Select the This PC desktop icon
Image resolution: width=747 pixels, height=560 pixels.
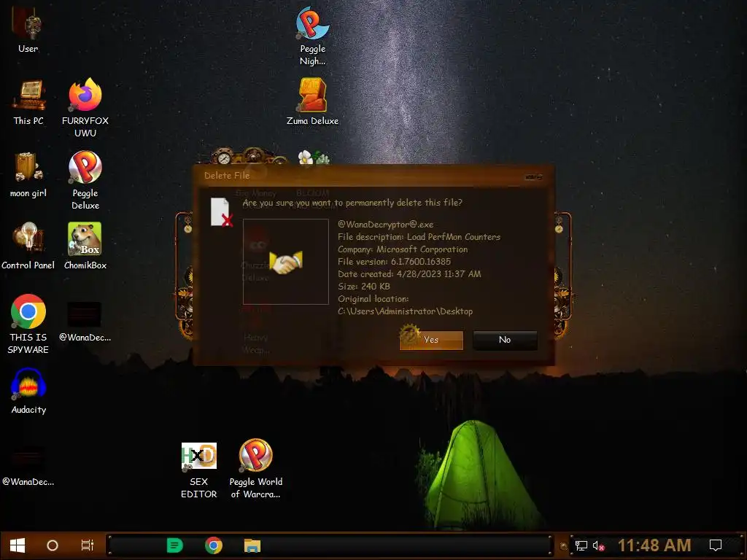pos(28,102)
